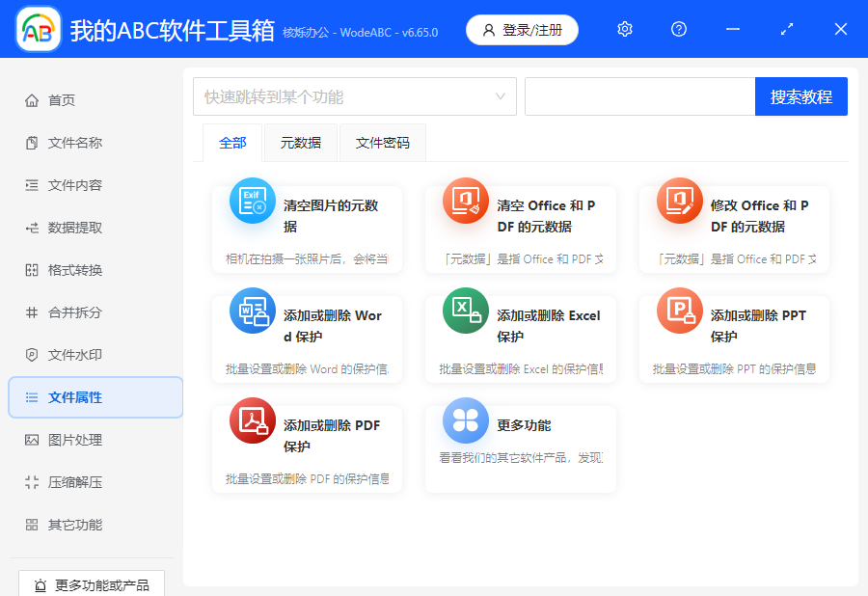Click the red PDF protection icon
This screenshot has width=868, height=596.
[253, 420]
